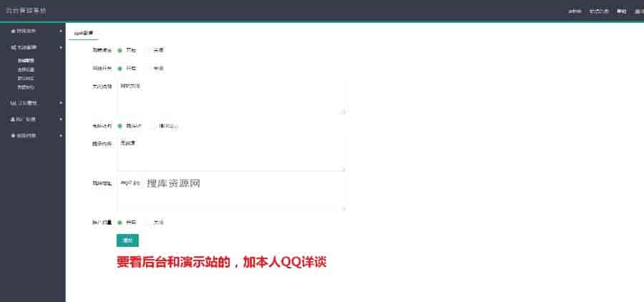Expand the last sidebar menu arrow
644x302 pixels.
(61, 135)
